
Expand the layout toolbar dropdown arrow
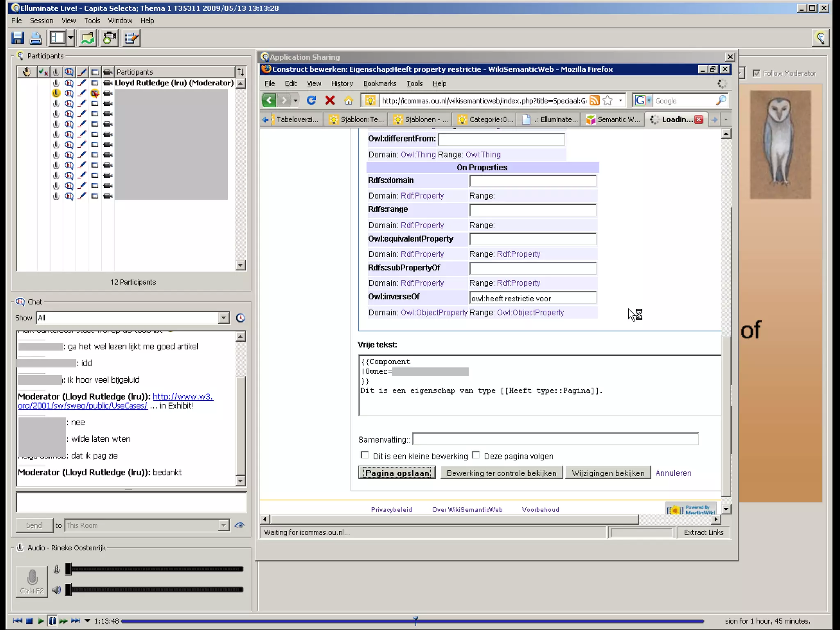click(71, 38)
